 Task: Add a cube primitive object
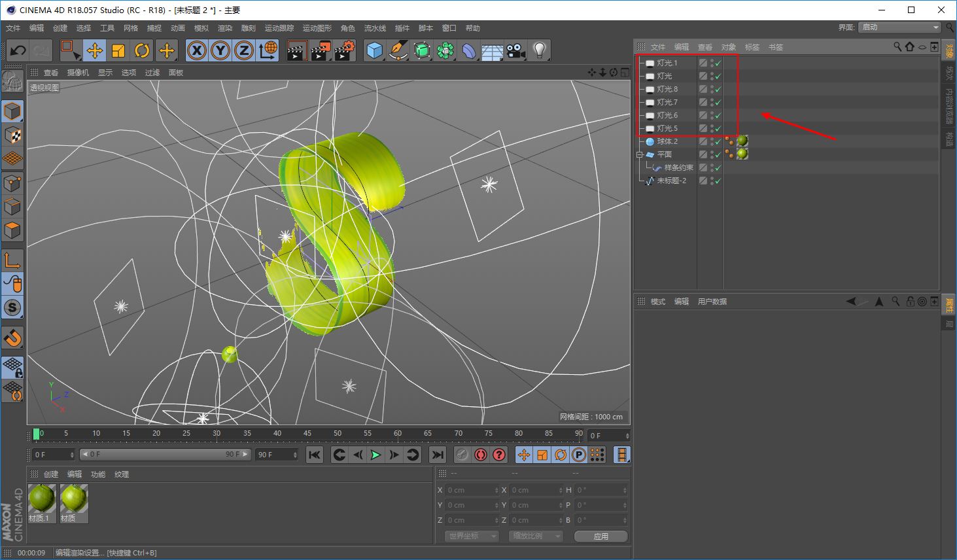tap(375, 50)
